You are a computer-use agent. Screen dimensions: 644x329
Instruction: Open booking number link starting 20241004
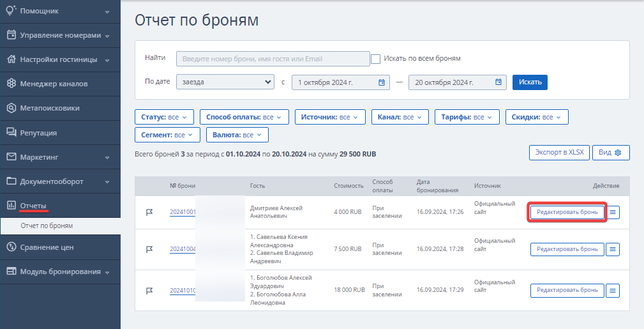pyautogui.click(x=183, y=249)
